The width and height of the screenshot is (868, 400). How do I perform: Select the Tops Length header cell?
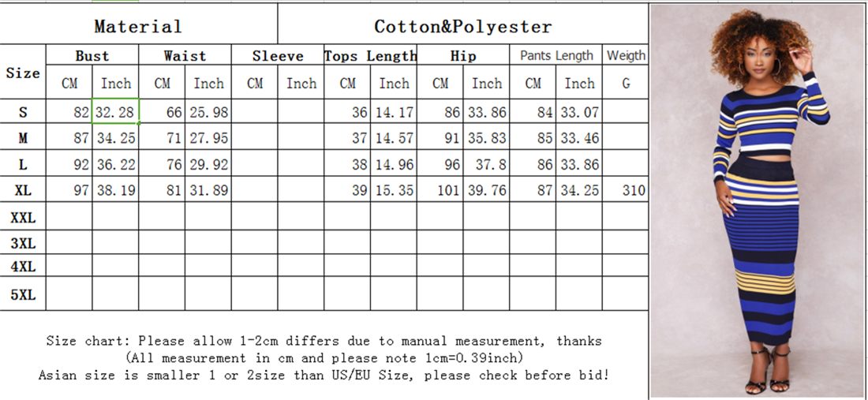pos(370,56)
